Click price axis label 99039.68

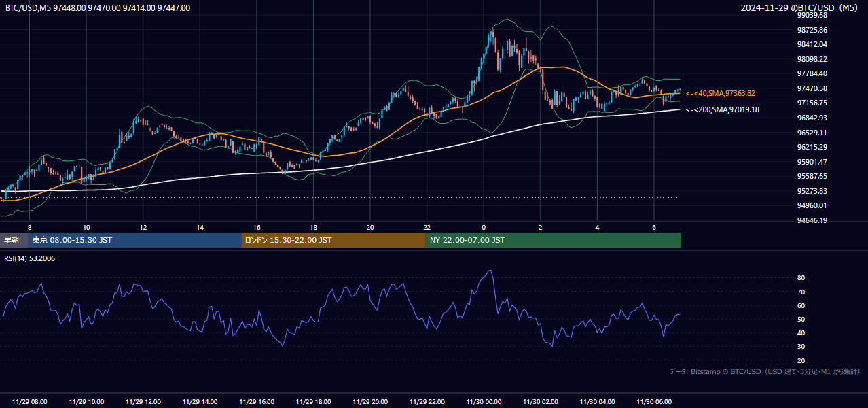[812, 15]
